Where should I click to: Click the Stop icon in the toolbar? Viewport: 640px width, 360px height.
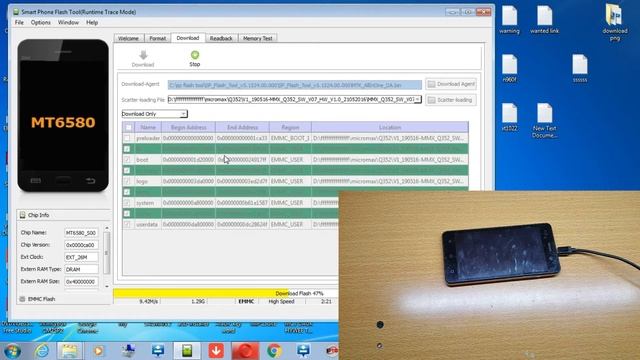[195, 55]
